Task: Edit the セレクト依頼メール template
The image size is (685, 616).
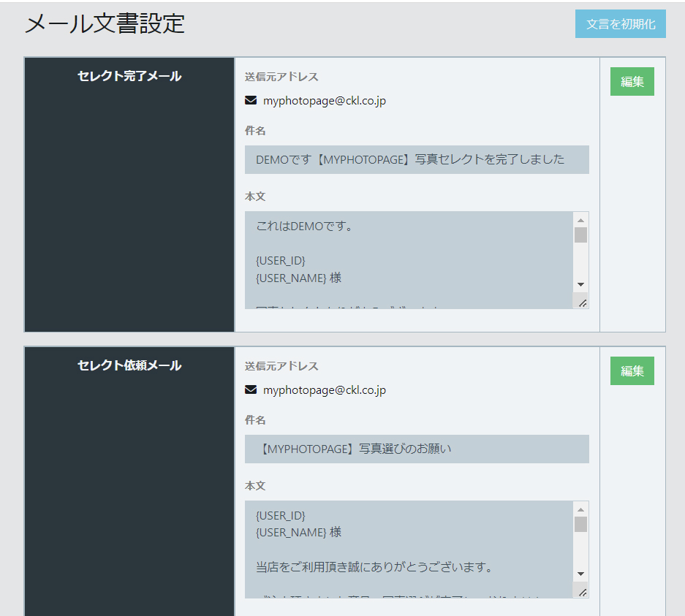Action: click(x=632, y=371)
